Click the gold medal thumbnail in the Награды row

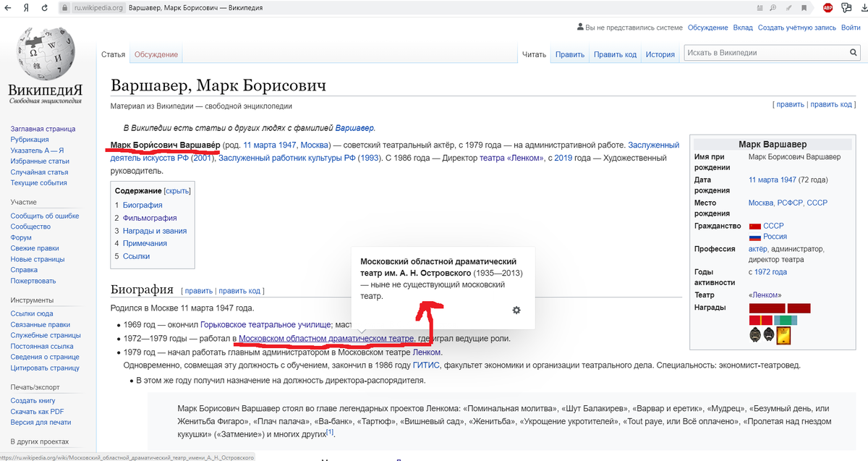(783, 336)
